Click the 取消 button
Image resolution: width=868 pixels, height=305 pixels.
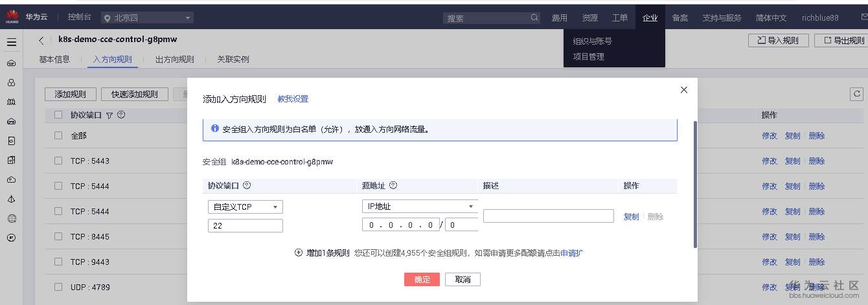pos(463,279)
